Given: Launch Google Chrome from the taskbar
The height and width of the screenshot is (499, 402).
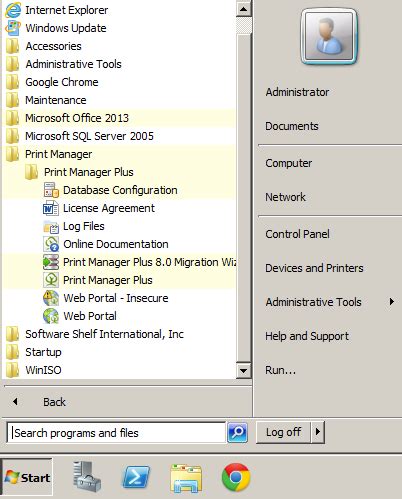Looking at the screenshot, I should 236,477.
